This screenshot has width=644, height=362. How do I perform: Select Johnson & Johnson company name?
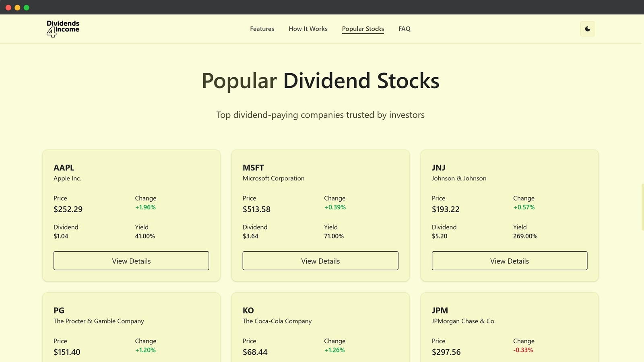(459, 178)
